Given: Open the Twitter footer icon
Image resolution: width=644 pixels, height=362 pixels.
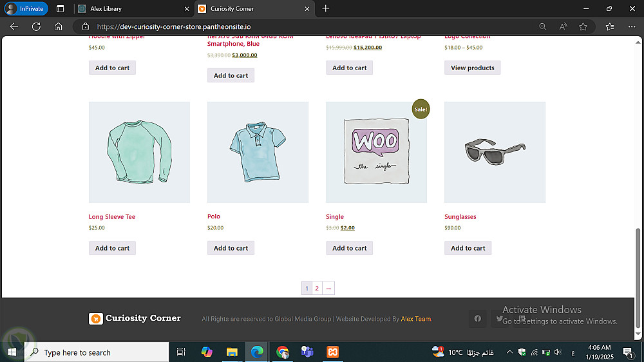Looking at the screenshot, I should (x=500, y=318).
